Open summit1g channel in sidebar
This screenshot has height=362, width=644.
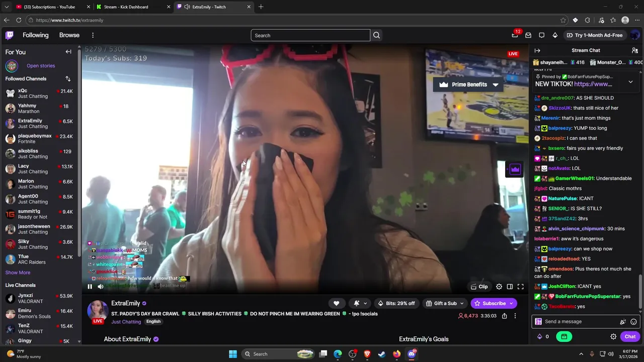[40, 214]
